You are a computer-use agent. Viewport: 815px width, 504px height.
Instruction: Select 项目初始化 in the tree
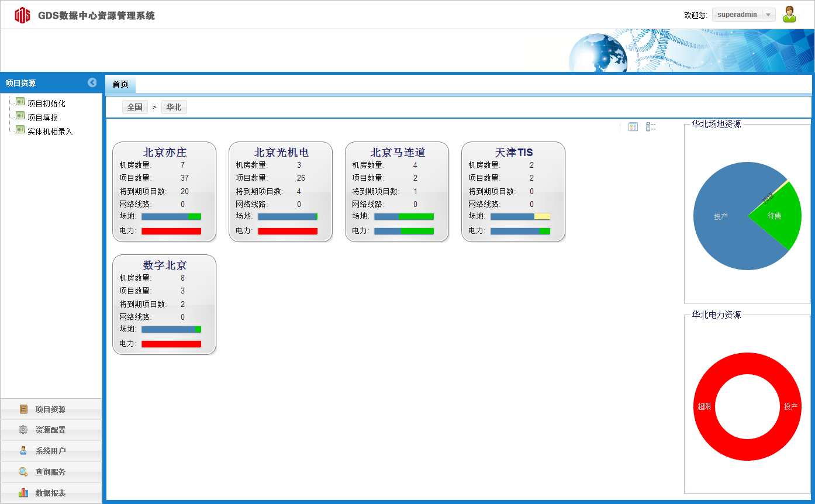click(46, 103)
